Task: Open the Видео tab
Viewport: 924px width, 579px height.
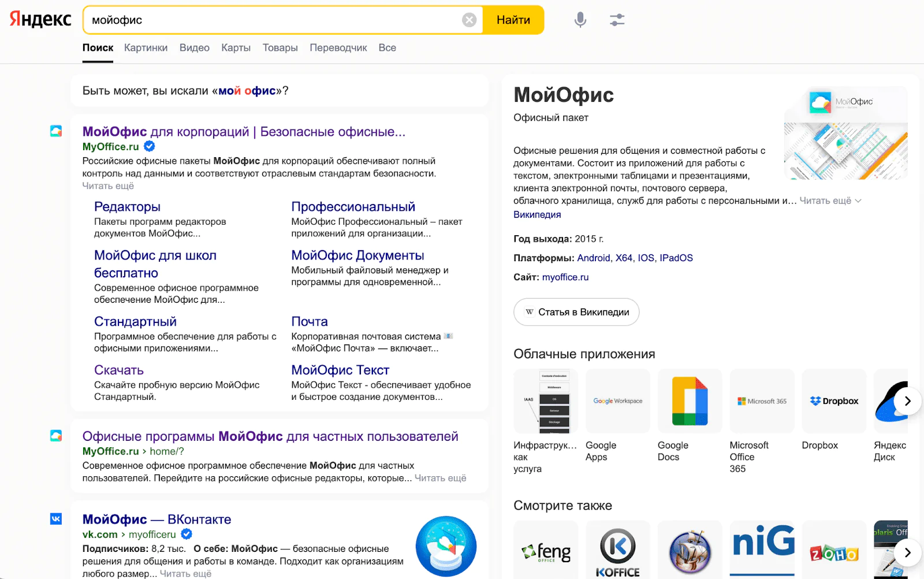Action: pyautogui.click(x=194, y=48)
